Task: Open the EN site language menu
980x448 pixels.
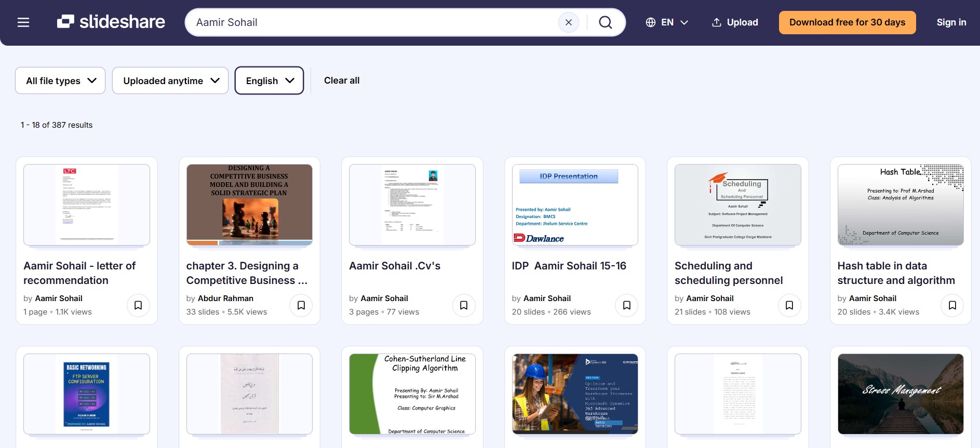Action: (x=667, y=22)
